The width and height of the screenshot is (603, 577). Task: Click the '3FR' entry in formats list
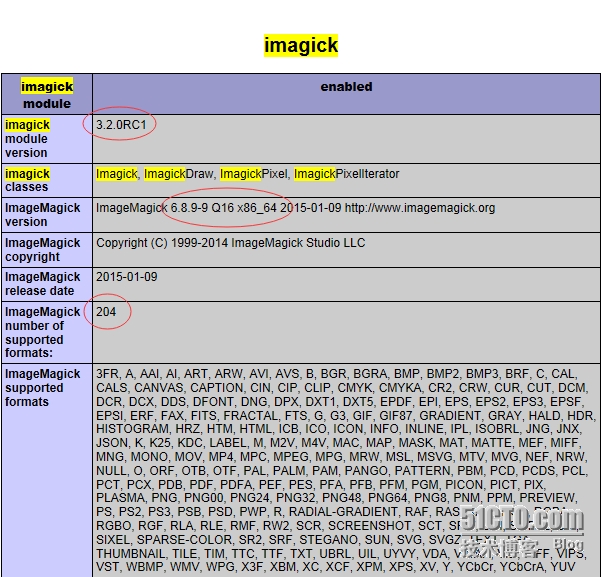coord(107,374)
